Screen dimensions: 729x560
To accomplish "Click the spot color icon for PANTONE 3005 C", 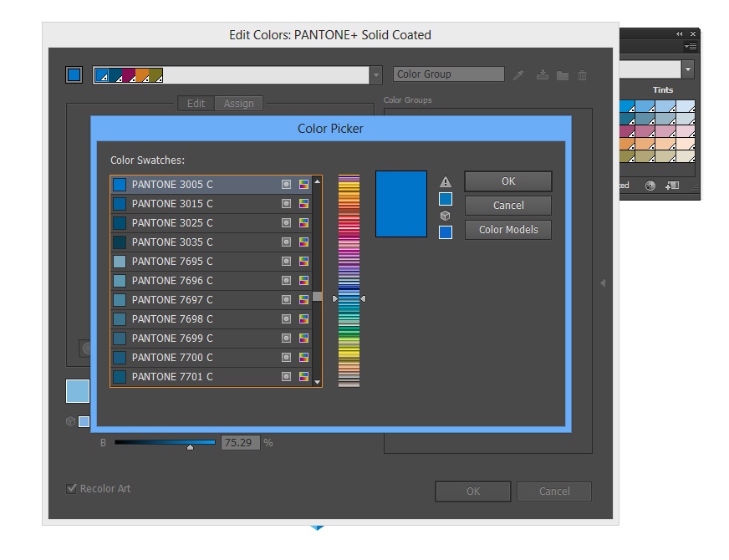I will (287, 184).
